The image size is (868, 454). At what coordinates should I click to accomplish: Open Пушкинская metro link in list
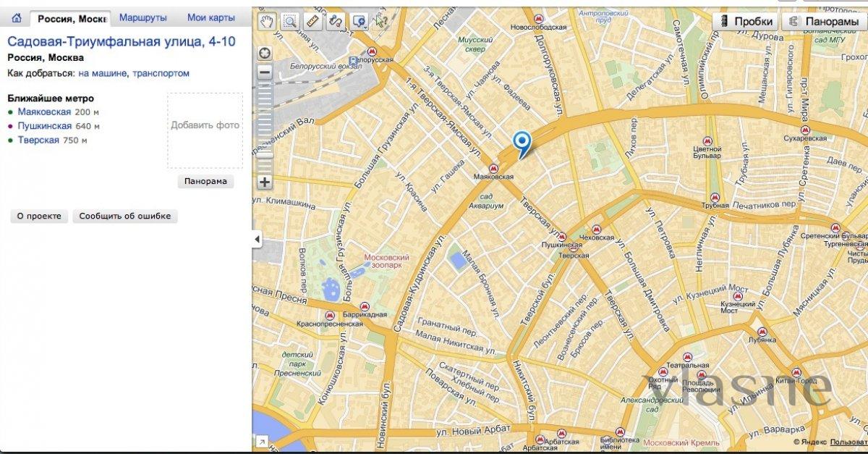[45, 126]
